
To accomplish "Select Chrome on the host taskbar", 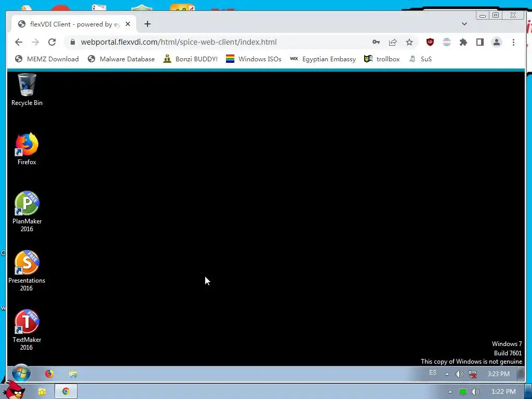I will (x=66, y=392).
